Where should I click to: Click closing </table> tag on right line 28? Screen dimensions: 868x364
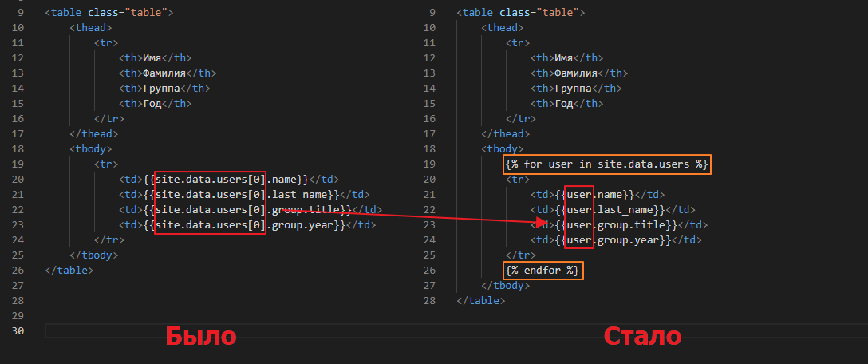click(x=481, y=301)
